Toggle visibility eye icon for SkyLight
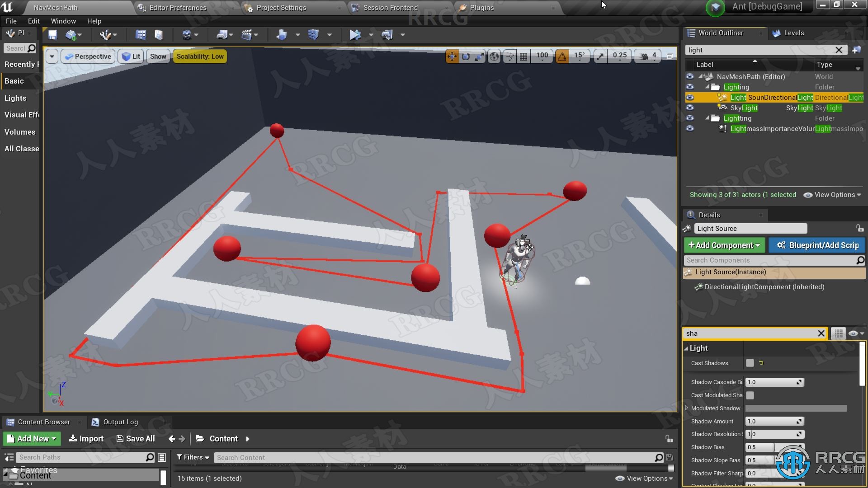Screen dimensions: 868x488 pos(690,107)
